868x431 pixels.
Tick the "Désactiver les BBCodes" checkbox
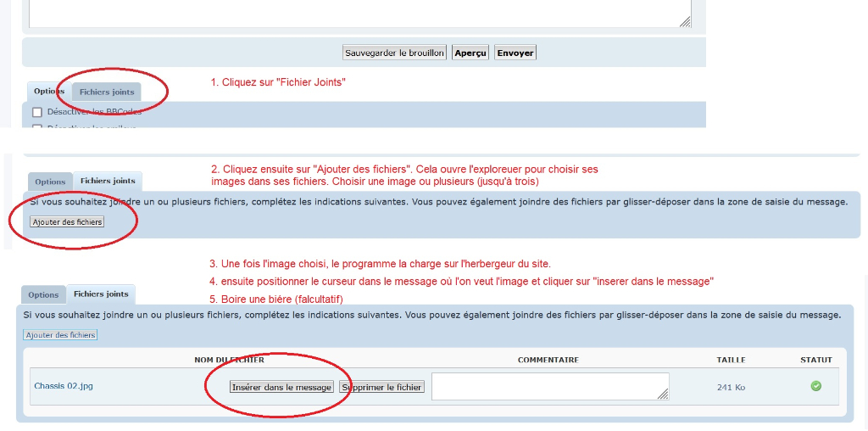click(x=37, y=112)
